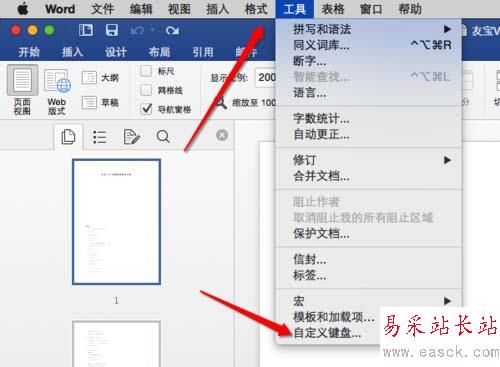Viewport: 500px width, 367px height.
Task: Choose Labels (标签...) menu item
Action: 368,275
